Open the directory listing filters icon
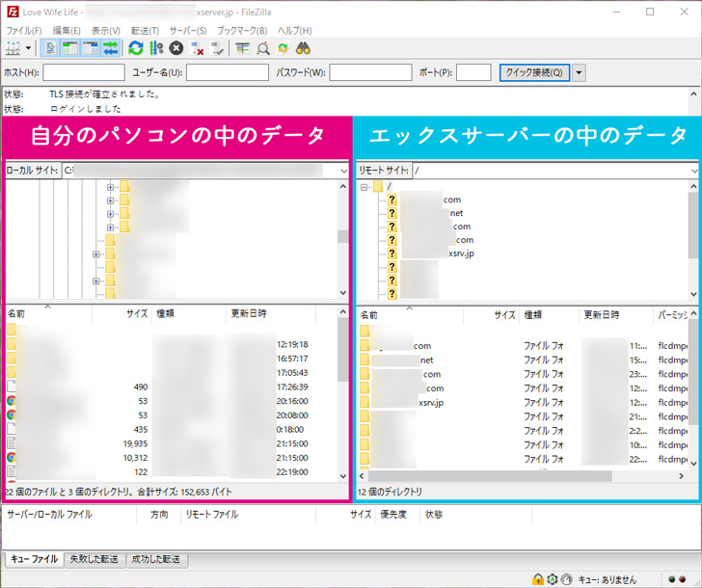Viewport: 702px width, 588px height. 242,47
